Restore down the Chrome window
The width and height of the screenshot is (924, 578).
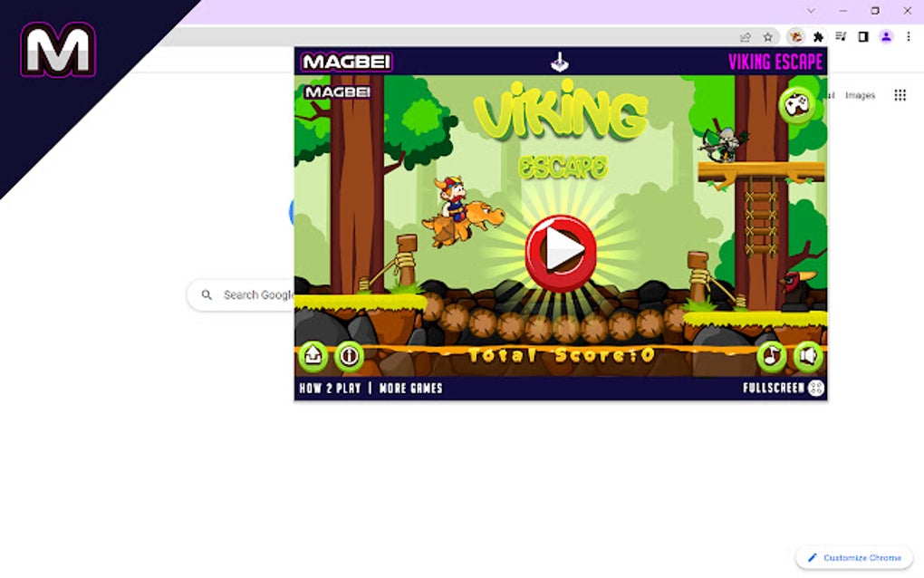coord(875,11)
